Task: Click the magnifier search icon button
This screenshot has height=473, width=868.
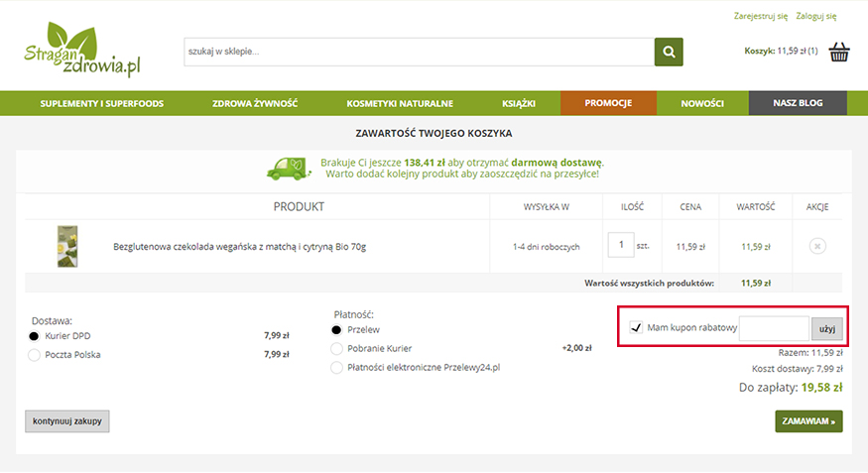Action: click(669, 52)
